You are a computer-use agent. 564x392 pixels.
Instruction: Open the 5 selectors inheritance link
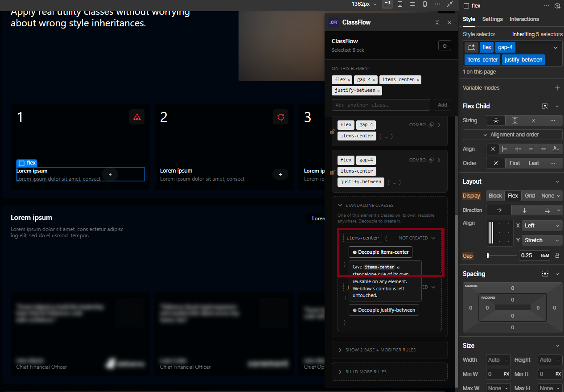549,34
